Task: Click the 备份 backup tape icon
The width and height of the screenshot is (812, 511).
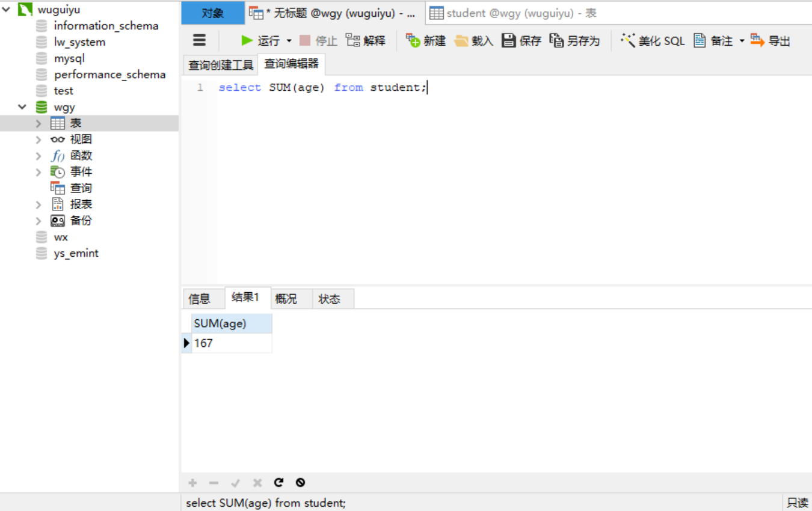Action: (x=58, y=221)
